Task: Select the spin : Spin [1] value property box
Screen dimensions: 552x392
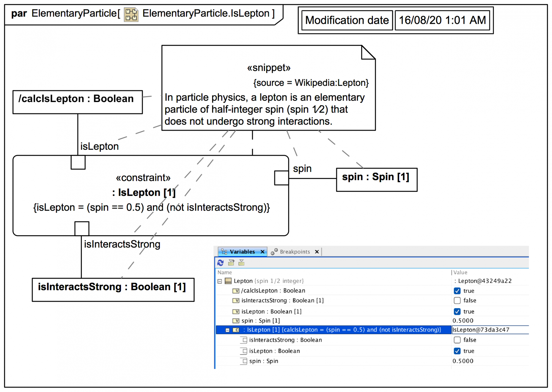Action: click(377, 180)
